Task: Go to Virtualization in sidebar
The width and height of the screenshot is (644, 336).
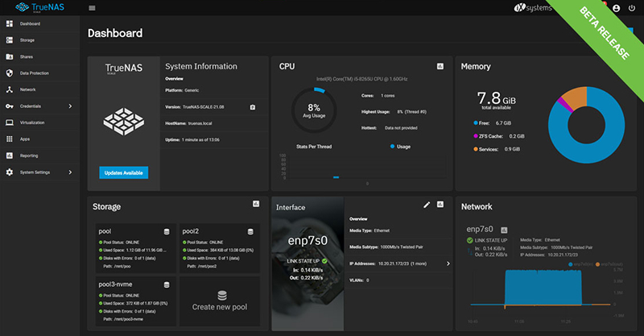Action: pos(33,122)
